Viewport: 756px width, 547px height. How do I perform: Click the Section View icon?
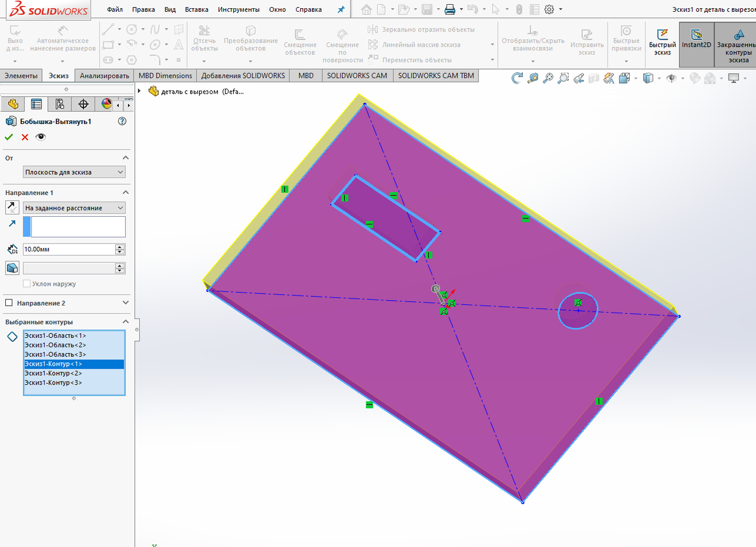point(594,77)
